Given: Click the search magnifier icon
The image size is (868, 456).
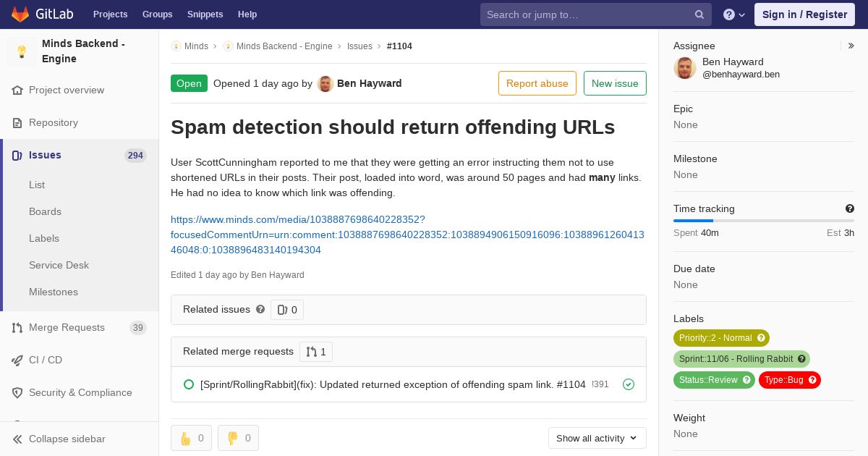Looking at the screenshot, I should pos(699,14).
